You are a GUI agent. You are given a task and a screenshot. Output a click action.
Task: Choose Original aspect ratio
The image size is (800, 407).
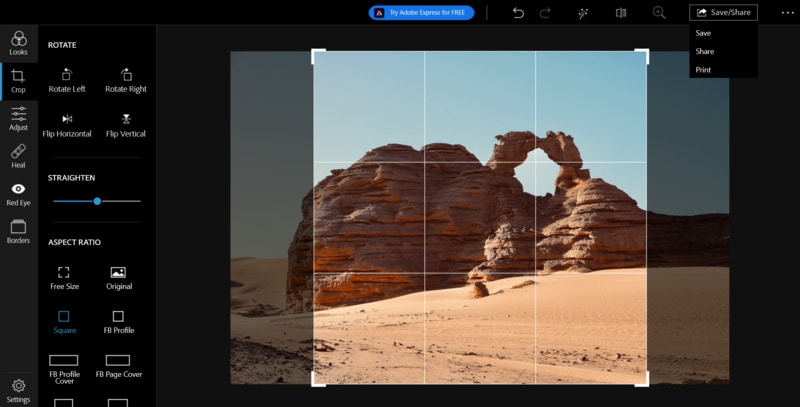[x=119, y=278]
